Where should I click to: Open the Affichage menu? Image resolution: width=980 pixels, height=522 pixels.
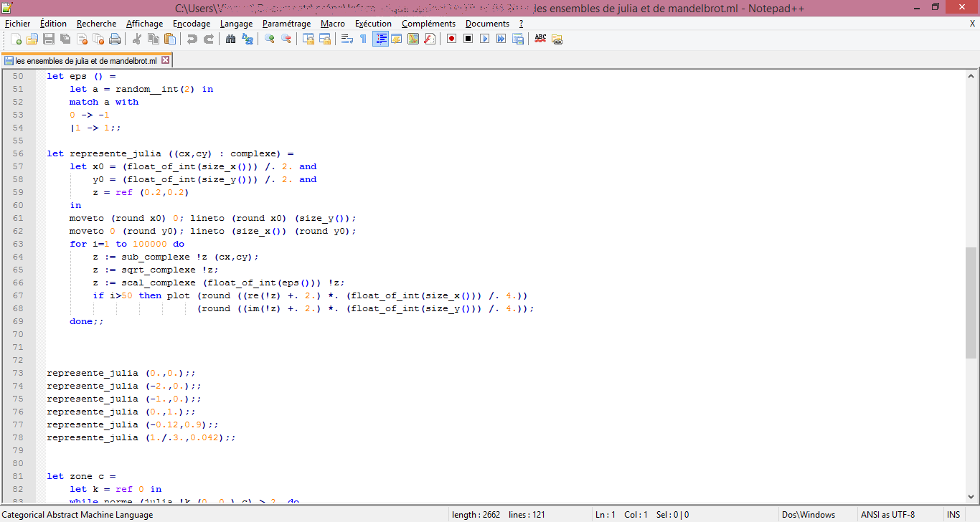145,24
